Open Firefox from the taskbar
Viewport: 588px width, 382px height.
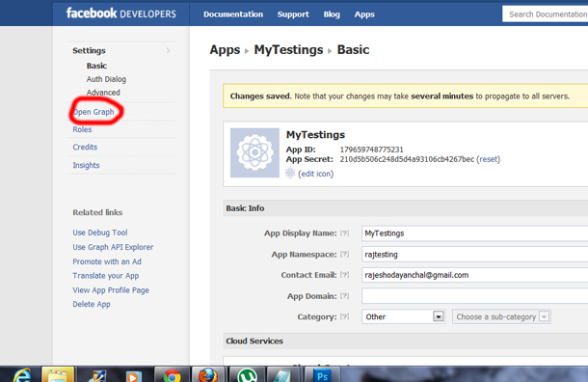[208, 375]
